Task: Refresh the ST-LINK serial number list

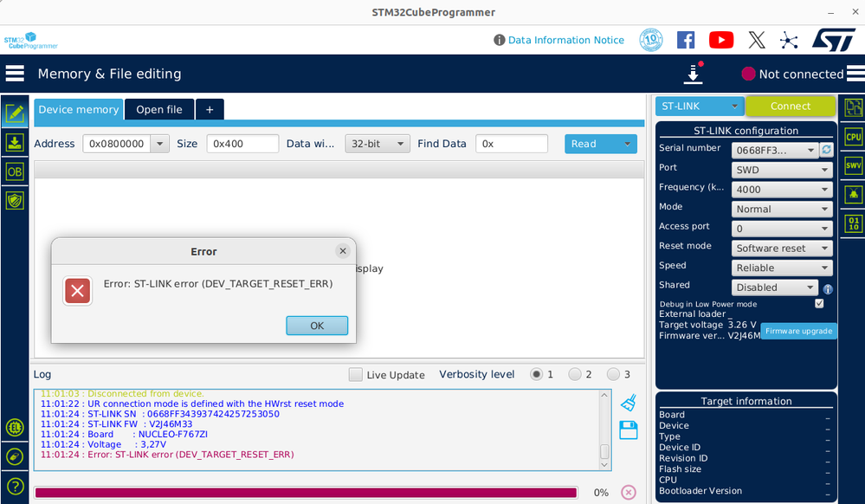Action: [x=826, y=150]
